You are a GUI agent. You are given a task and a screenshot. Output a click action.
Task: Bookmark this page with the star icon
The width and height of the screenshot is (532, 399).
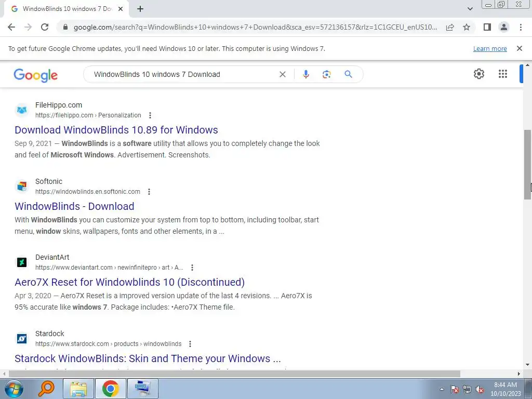pos(467,27)
